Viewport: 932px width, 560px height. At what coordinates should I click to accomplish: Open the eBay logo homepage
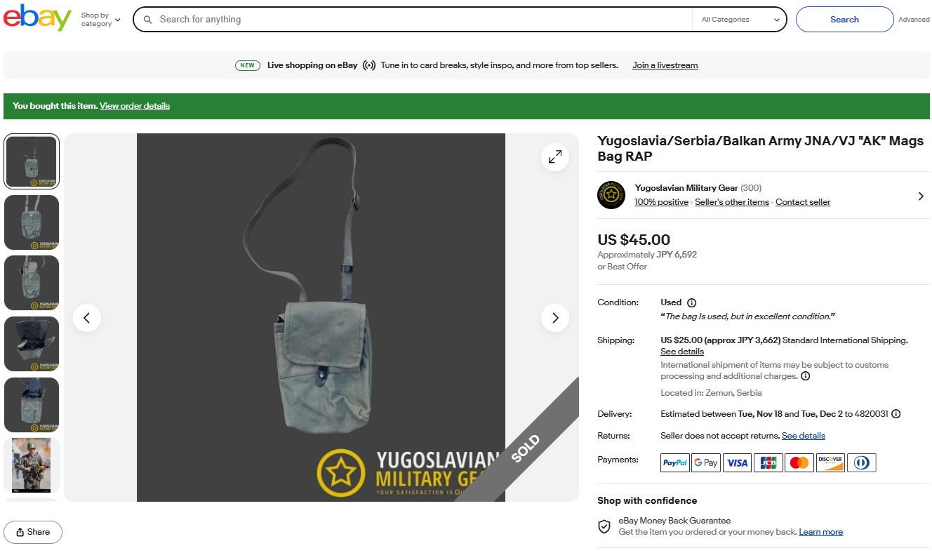pos(37,18)
